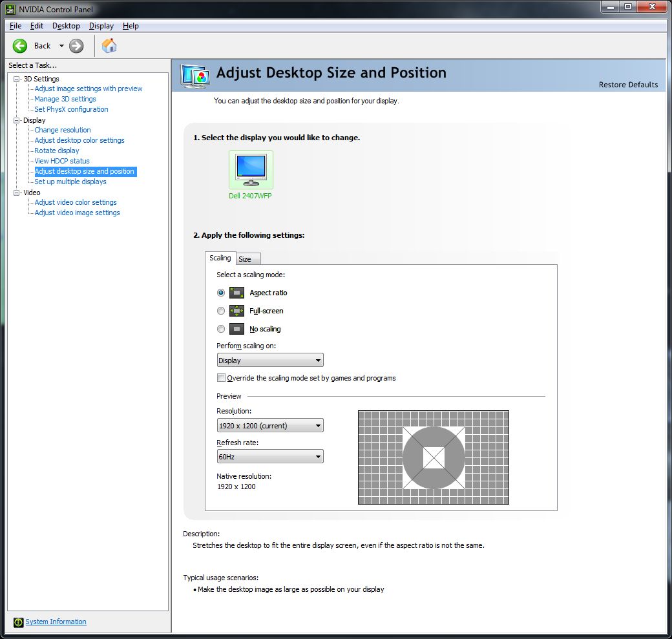Switch to the Size tab
672x639 pixels.
248,259
